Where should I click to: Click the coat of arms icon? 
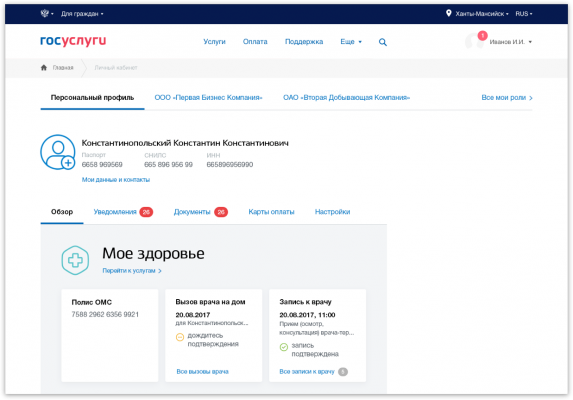[x=45, y=14]
